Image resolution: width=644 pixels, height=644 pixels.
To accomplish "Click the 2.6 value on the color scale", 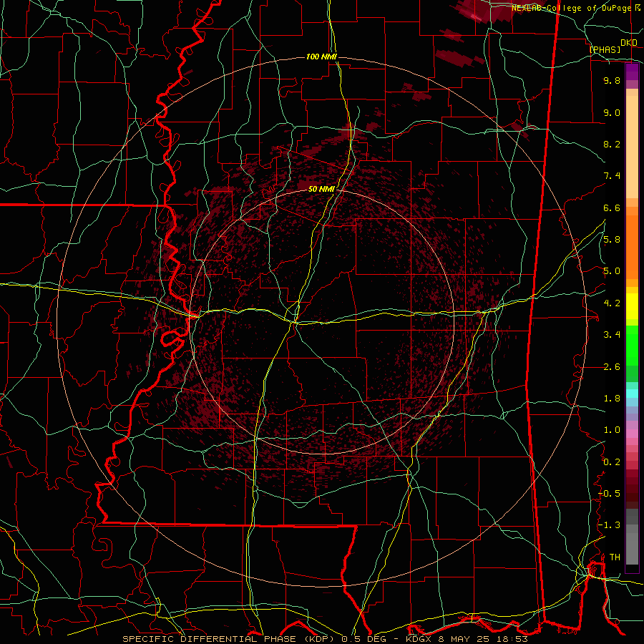I will 612,367.
